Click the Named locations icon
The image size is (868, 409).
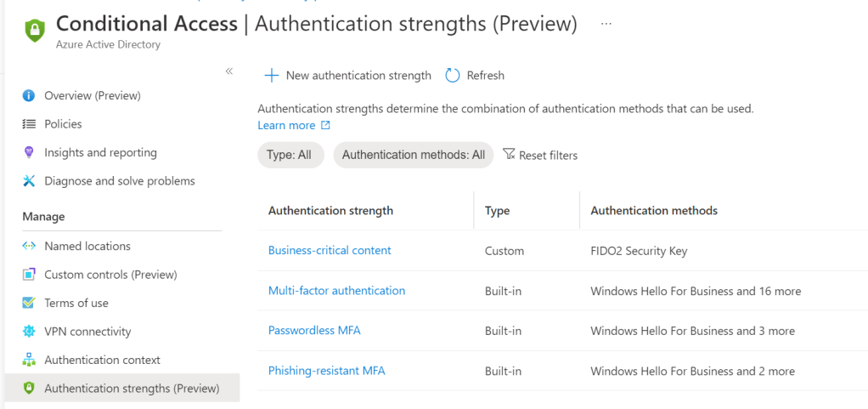coord(29,247)
